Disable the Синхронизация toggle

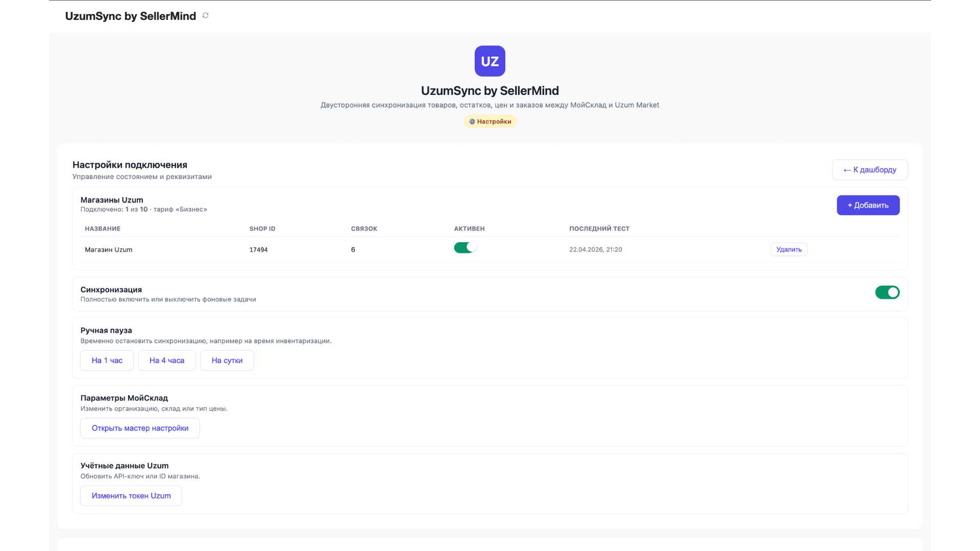coord(887,292)
